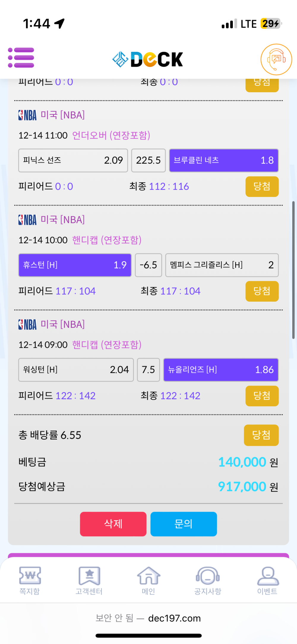297x644 pixels.
Task: Tap the DECK logo
Action: click(x=148, y=59)
